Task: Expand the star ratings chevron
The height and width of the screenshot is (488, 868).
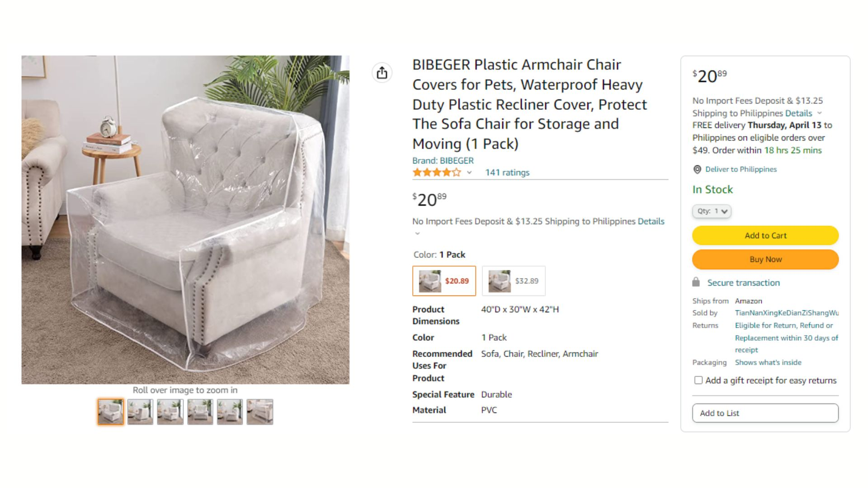Action: click(469, 173)
